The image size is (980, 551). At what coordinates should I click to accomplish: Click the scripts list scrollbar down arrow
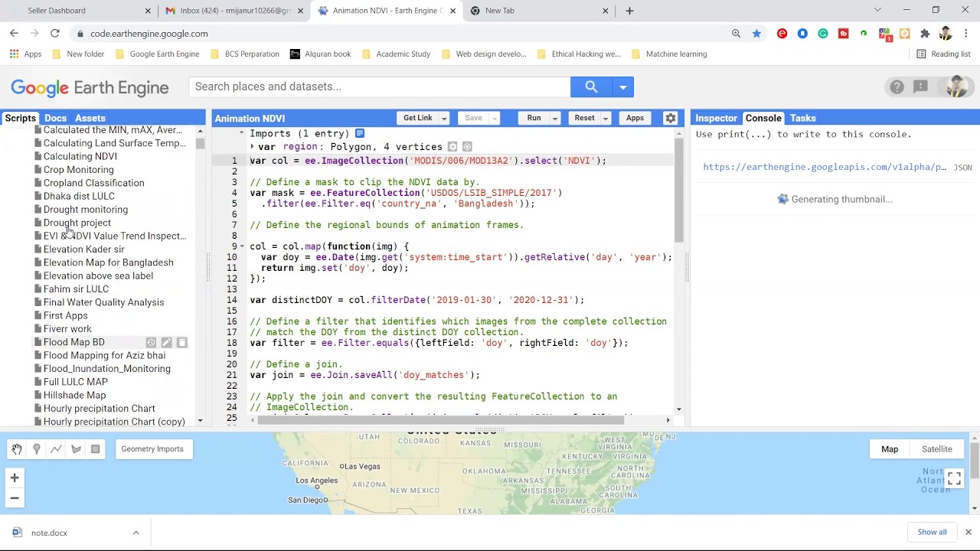pos(201,422)
